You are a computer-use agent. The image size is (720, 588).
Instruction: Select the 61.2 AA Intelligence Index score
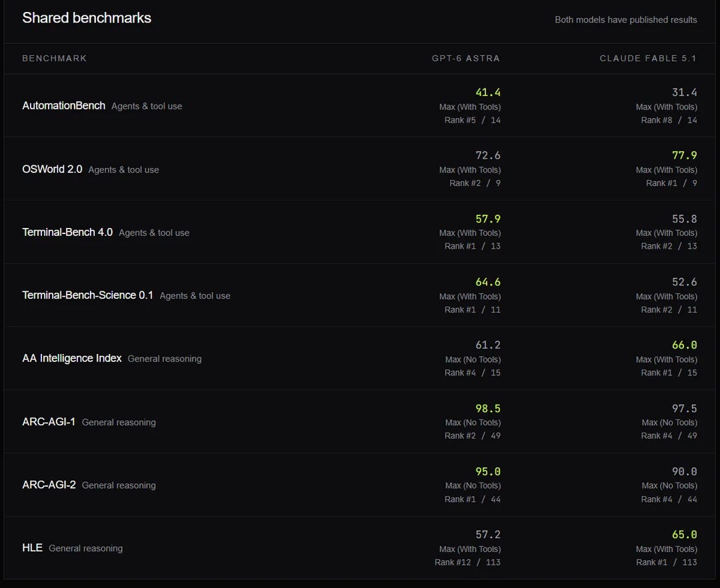pyautogui.click(x=488, y=345)
